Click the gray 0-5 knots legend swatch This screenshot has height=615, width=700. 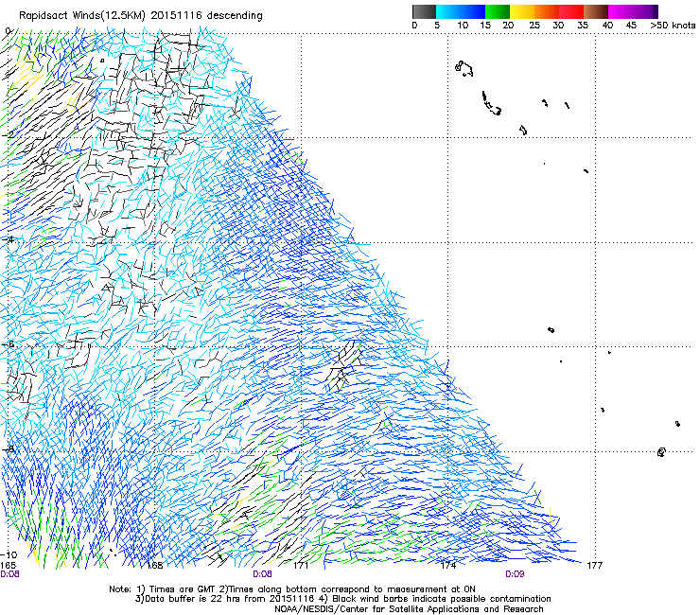pos(424,11)
